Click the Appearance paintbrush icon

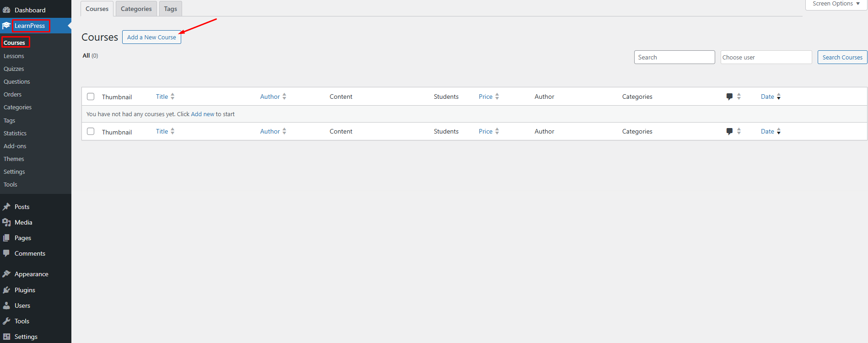click(6, 274)
